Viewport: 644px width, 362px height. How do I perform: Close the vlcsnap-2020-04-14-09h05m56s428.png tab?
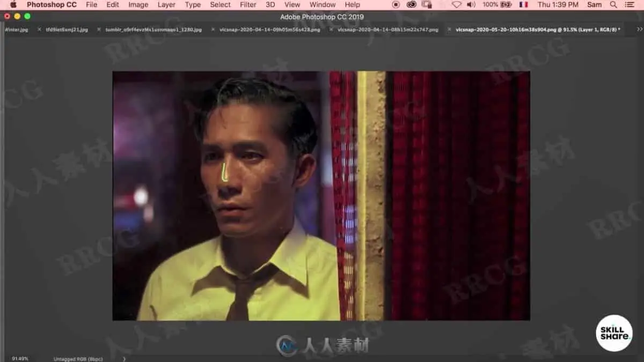(x=213, y=29)
